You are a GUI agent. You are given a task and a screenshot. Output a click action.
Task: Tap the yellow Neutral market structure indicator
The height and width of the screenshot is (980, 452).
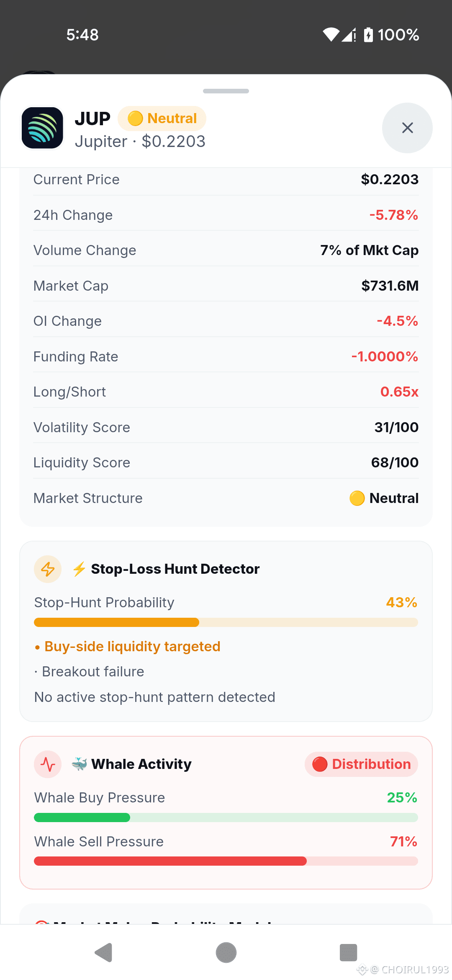pos(384,498)
